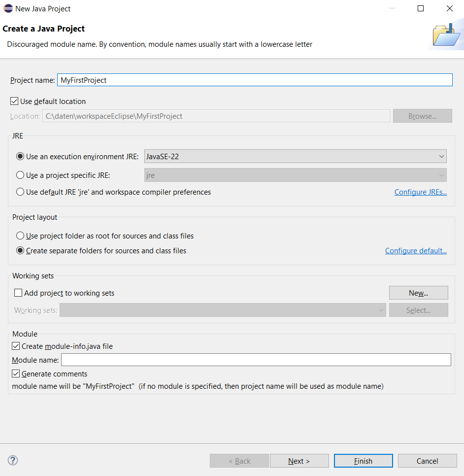Screen dimensions: 464x476
Task: Open the help question mark icon
Action: [13, 460]
